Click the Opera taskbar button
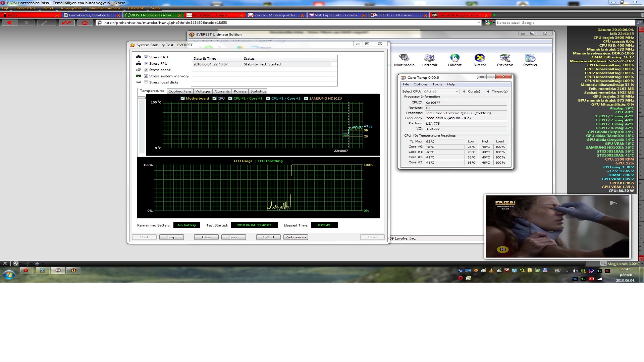 point(26,270)
